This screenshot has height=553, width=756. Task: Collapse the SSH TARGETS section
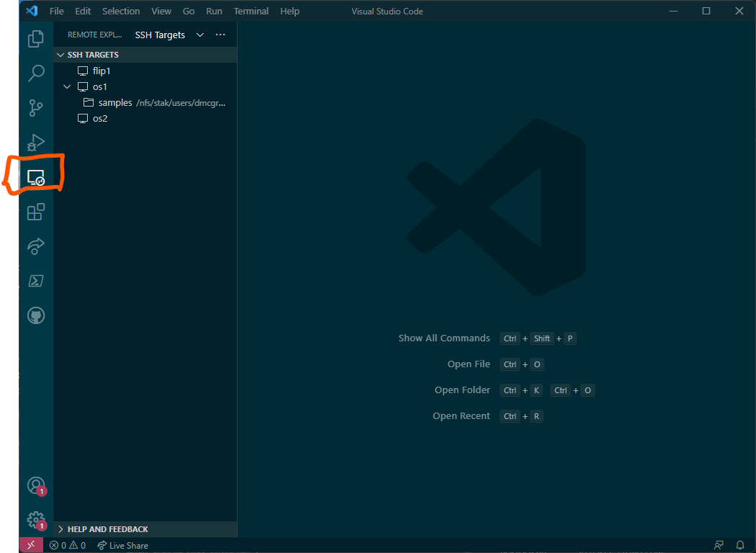pos(145,55)
